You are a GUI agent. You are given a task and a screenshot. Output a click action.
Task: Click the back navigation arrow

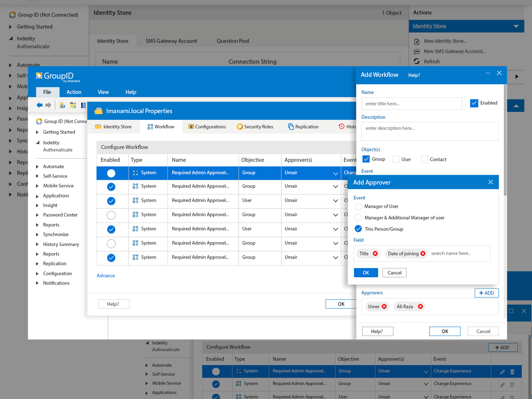tap(39, 105)
